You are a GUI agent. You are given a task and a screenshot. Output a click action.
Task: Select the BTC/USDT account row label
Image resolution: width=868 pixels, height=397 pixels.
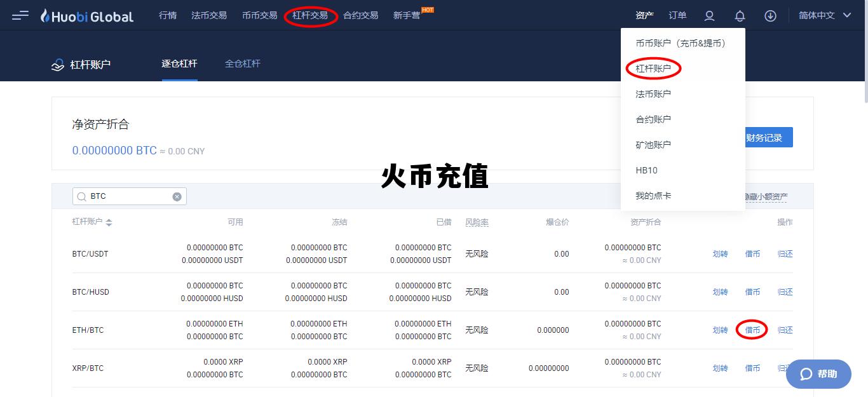[x=90, y=254]
